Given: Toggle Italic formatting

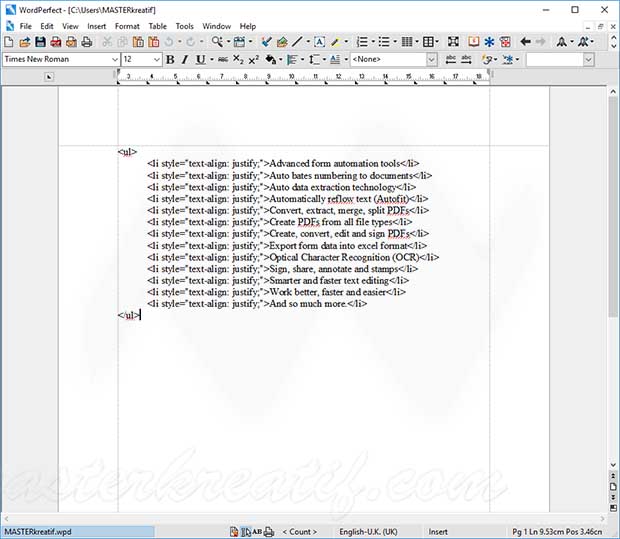Looking at the screenshot, I should tap(185, 60).
